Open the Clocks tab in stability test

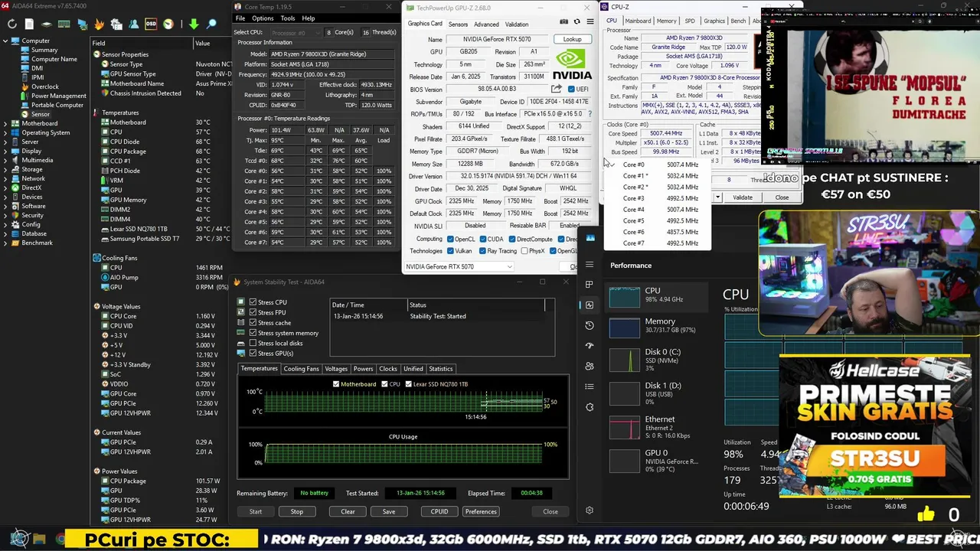tap(388, 369)
